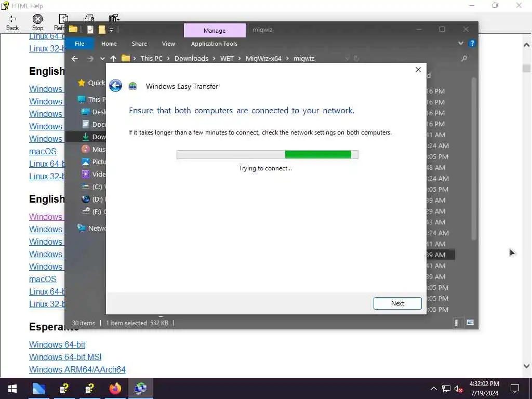Open the File ribbon tab

tap(79, 44)
